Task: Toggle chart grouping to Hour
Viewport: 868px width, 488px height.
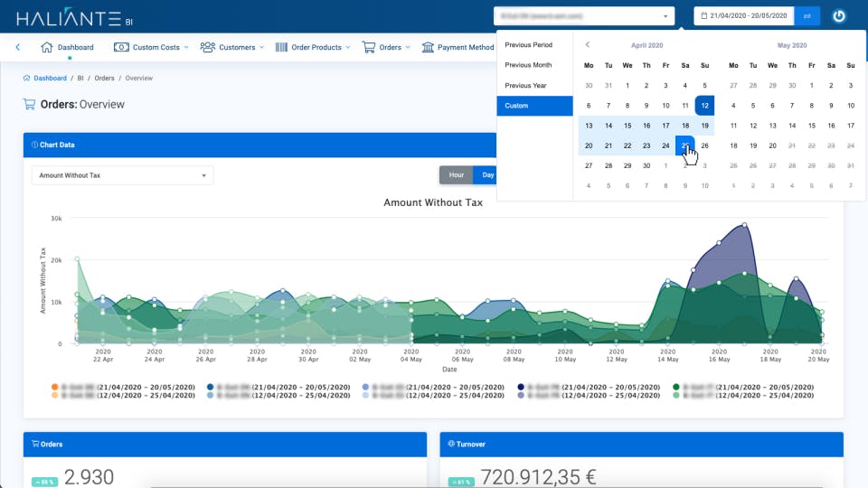Action: [x=456, y=174]
